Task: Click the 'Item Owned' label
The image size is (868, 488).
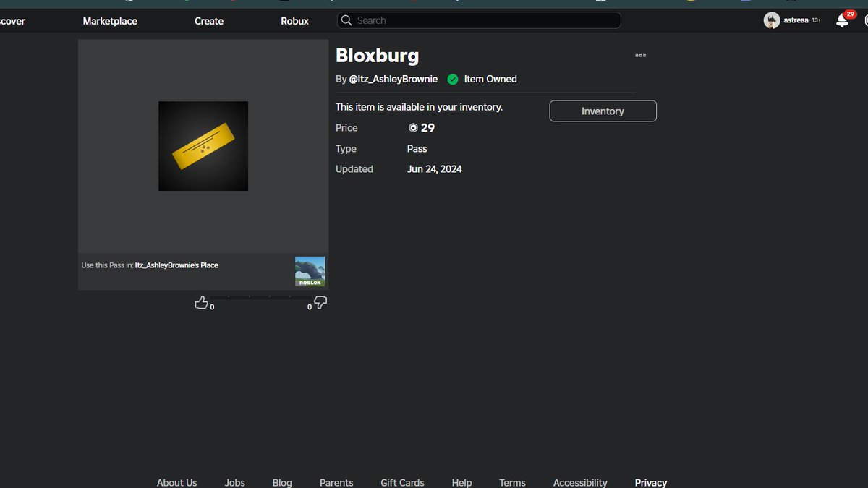Action: pyautogui.click(x=490, y=79)
